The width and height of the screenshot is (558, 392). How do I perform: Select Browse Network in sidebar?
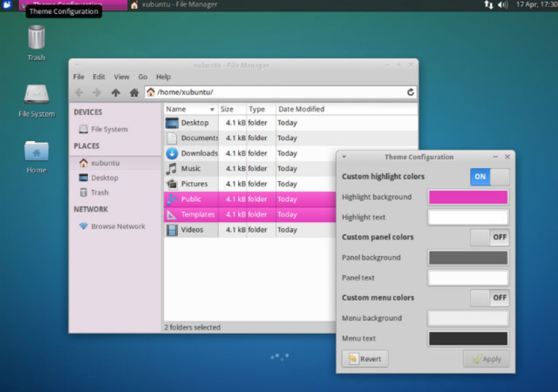click(x=118, y=226)
